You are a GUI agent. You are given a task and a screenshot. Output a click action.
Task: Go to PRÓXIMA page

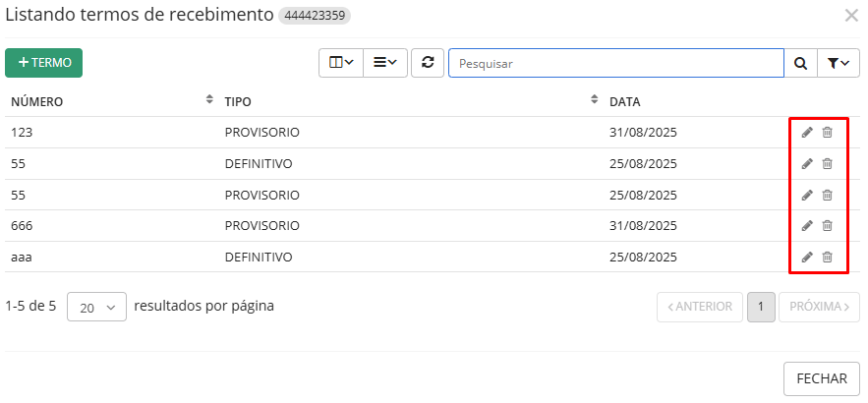pyautogui.click(x=819, y=307)
